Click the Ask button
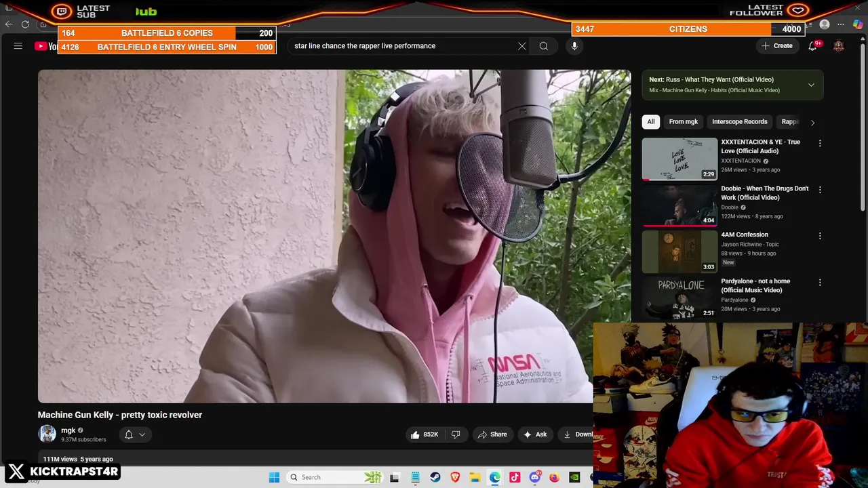Screen dimensions: 868x488 pos(534,434)
